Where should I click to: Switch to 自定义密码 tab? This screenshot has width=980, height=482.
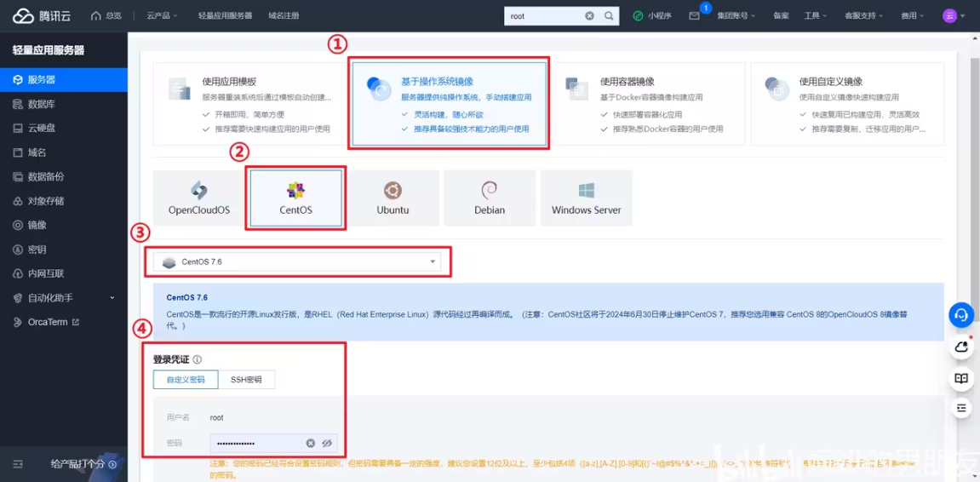tap(186, 380)
